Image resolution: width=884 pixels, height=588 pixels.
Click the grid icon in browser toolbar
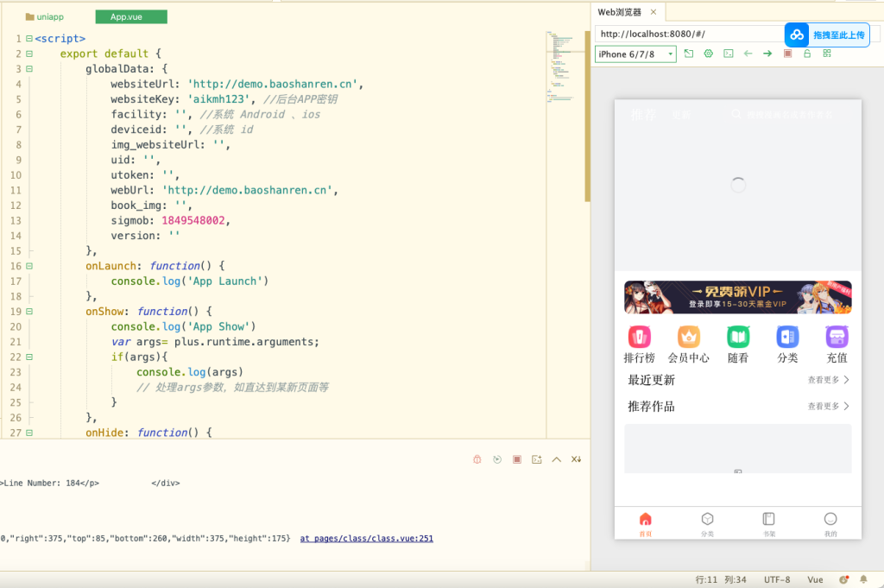pos(827,54)
